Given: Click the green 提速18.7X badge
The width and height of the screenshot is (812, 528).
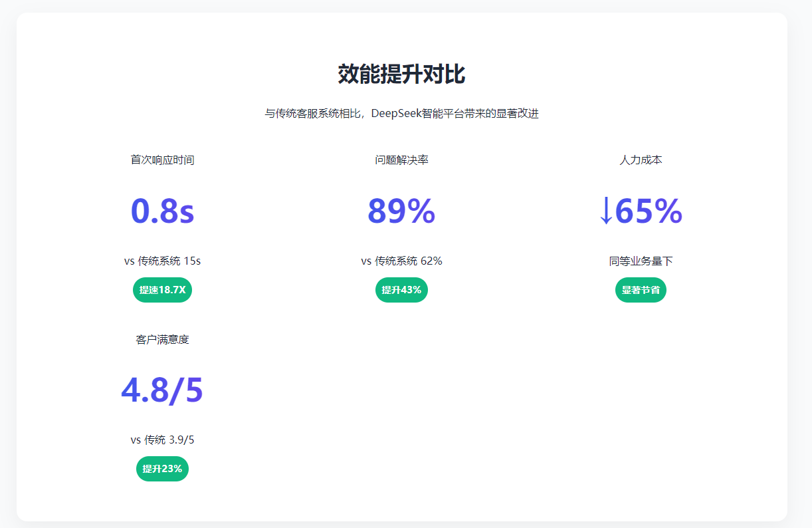Looking at the screenshot, I should (162, 290).
